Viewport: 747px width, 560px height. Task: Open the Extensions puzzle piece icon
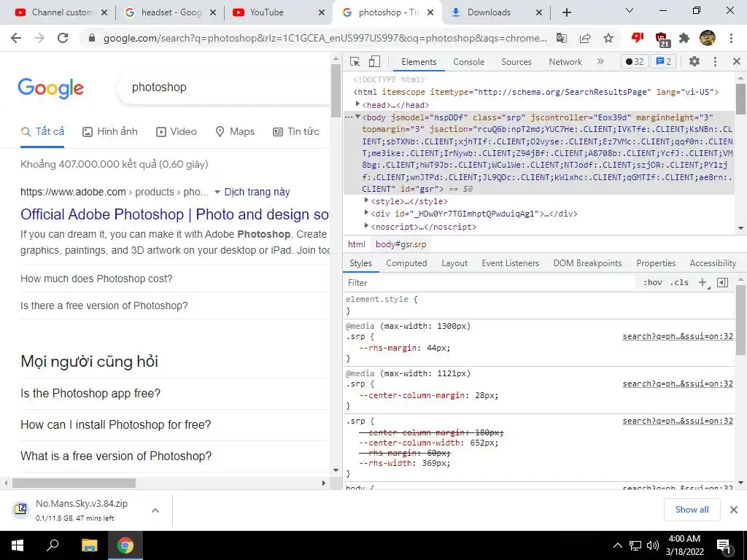tap(684, 38)
